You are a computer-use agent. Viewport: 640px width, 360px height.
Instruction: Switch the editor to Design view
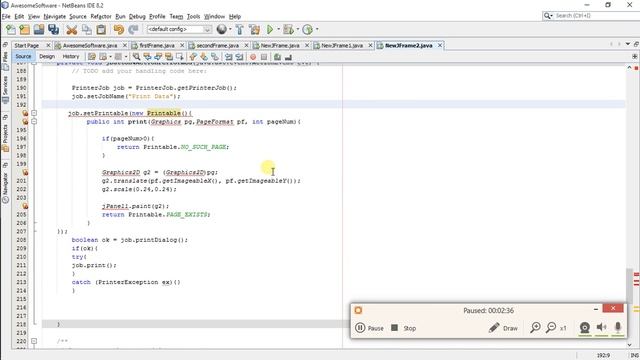pyautogui.click(x=47, y=56)
